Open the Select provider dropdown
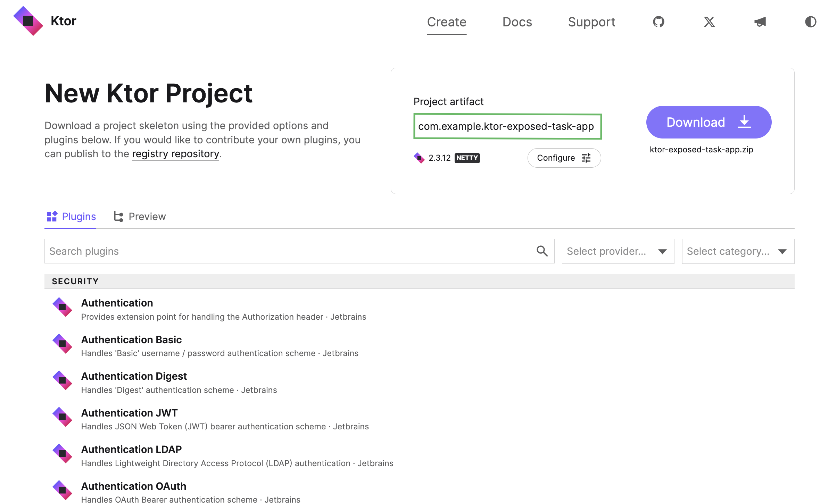This screenshot has height=504, width=837. pyautogui.click(x=617, y=251)
